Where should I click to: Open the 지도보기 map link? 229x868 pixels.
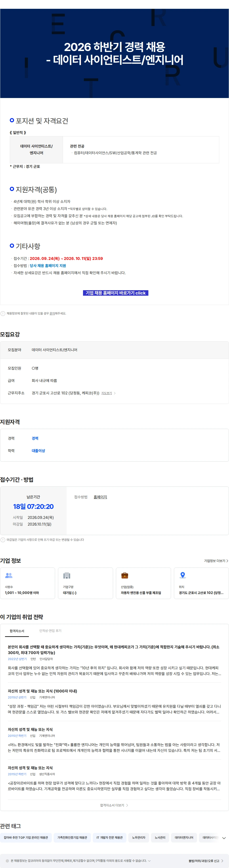[x=107, y=393]
